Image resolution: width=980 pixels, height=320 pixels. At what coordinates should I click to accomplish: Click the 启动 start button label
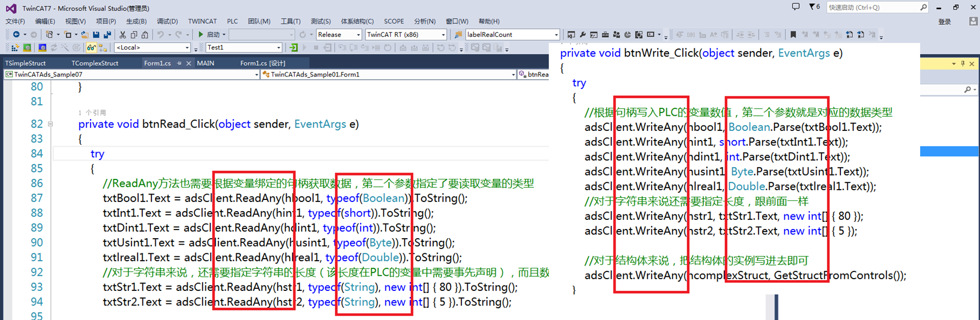pyautogui.click(x=213, y=34)
